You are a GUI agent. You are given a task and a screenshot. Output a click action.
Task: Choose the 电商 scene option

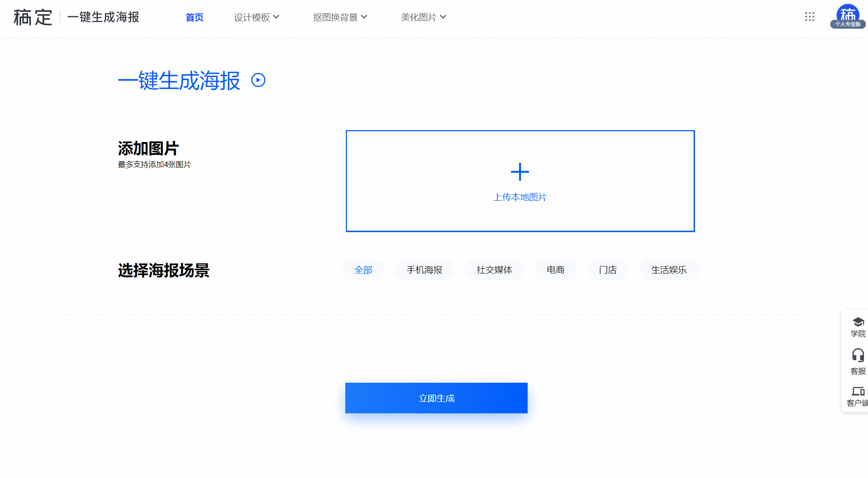click(x=555, y=270)
